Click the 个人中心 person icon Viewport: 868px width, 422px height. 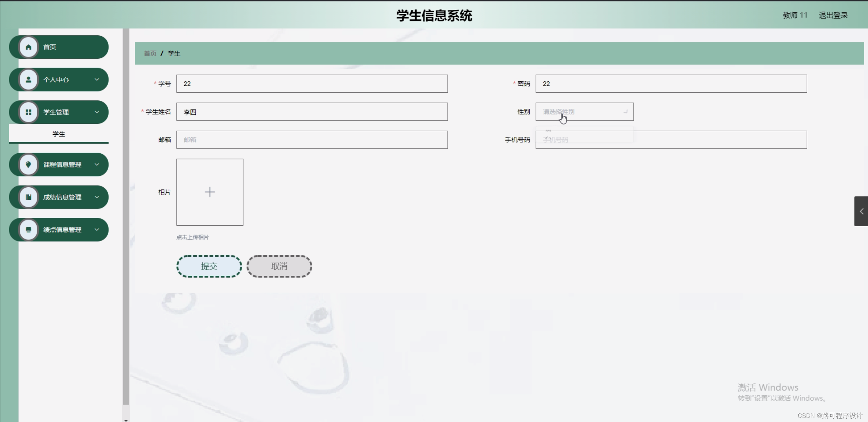tap(29, 79)
